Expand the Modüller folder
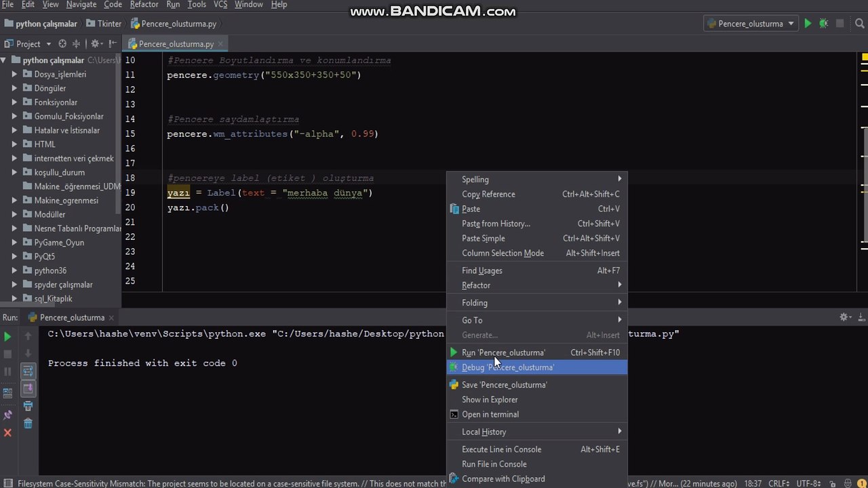 (14, 214)
